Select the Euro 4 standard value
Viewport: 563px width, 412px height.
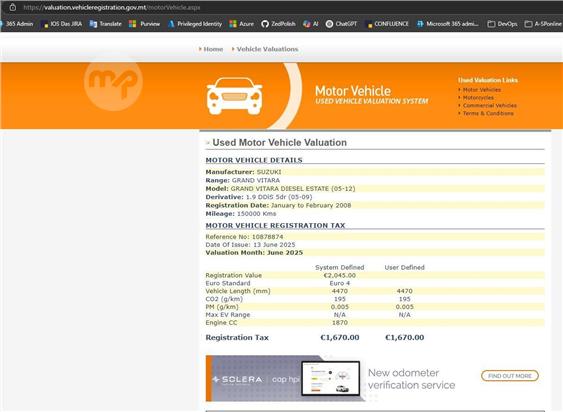pyautogui.click(x=339, y=283)
